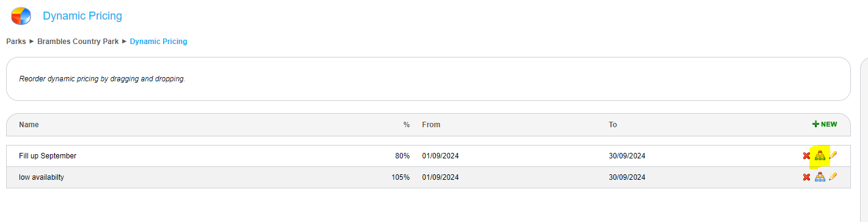The height and width of the screenshot is (222, 868).
Task: Click the 105% value in low availabilty row
Action: point(400,177)
